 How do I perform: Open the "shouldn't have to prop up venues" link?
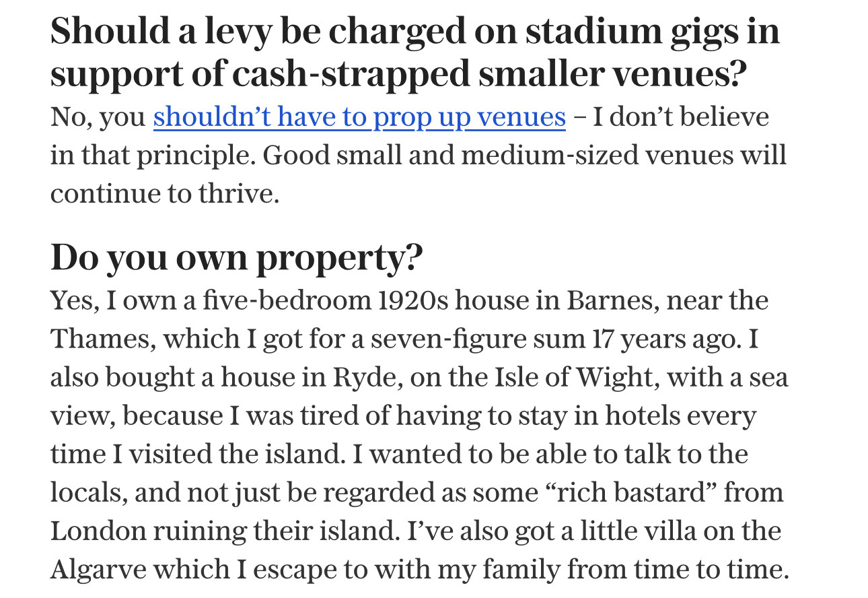pyautogui.click(x=359, y=117)
